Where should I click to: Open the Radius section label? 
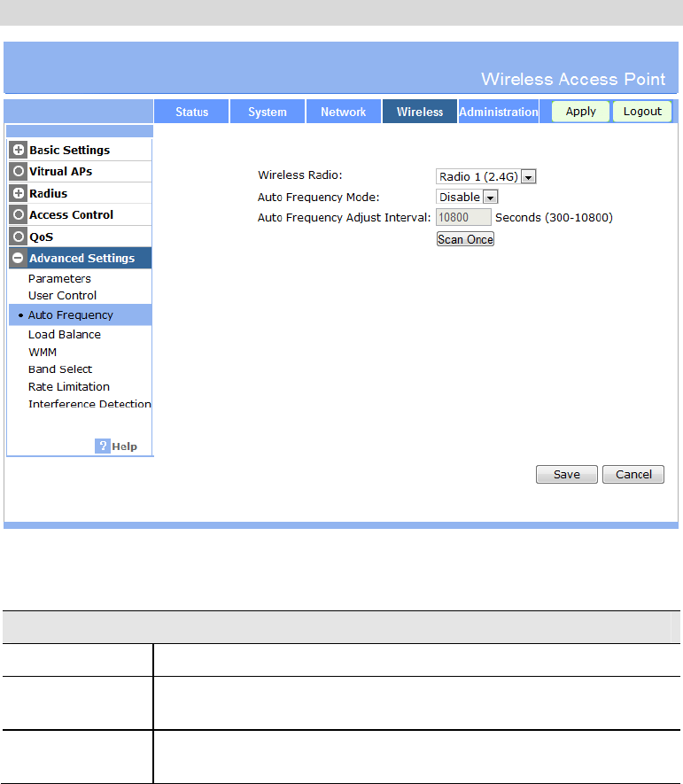click(48, 193)
